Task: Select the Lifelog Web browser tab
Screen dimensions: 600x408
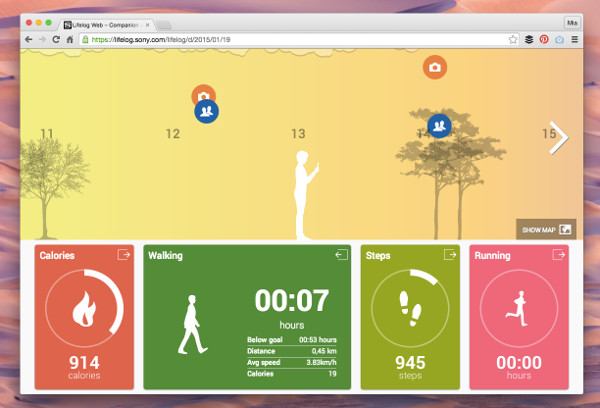Action: tap(108, 25)
